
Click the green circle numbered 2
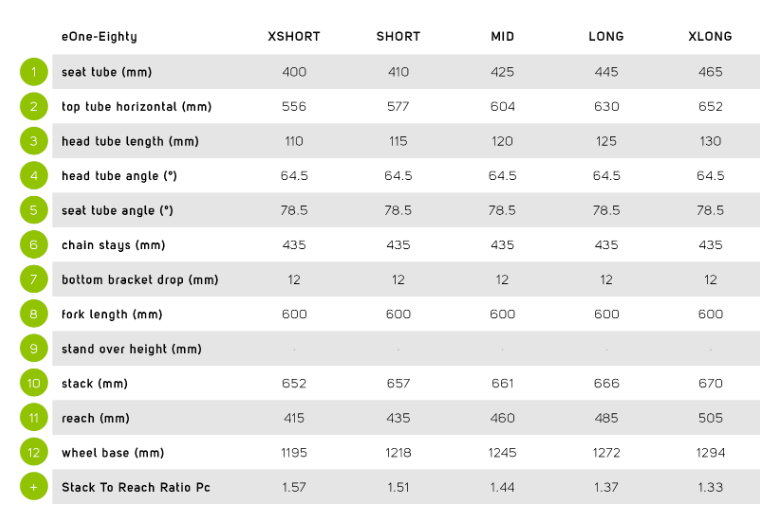pyautogui.click(x=34, y=106)
